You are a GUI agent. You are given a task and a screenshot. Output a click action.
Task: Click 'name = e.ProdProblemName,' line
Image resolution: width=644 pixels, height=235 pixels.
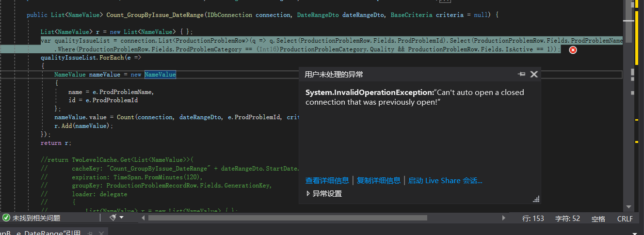point(112,92)
